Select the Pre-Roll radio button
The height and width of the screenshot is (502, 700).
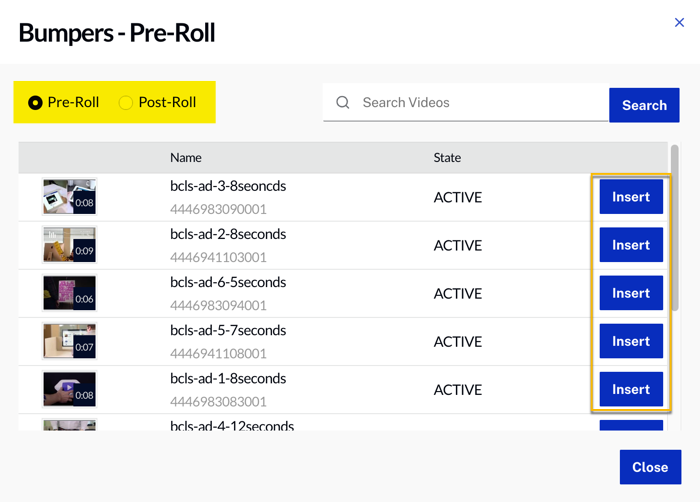35,103
